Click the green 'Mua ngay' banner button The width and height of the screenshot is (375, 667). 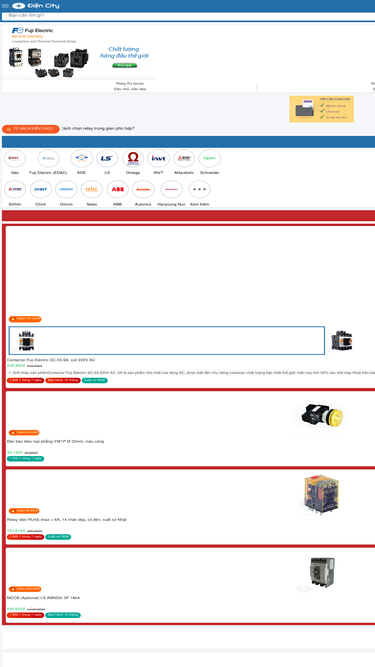point(125,65)
